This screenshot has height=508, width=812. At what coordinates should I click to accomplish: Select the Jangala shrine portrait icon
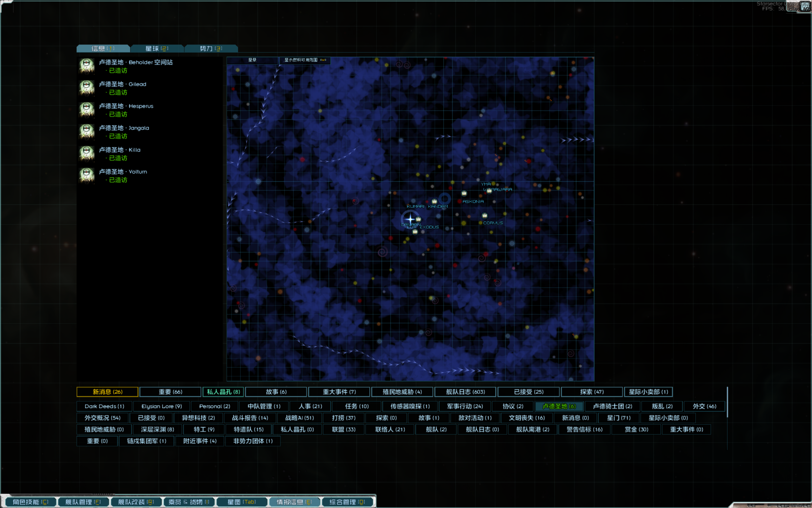[87, 131]
